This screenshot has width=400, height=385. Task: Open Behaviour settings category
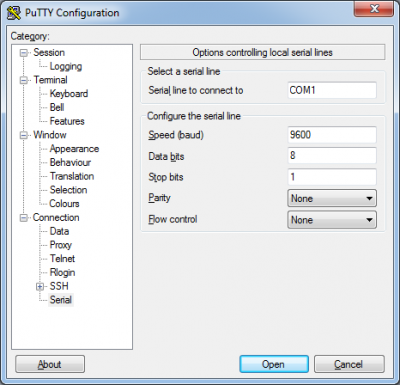click(x=70, y=162)
